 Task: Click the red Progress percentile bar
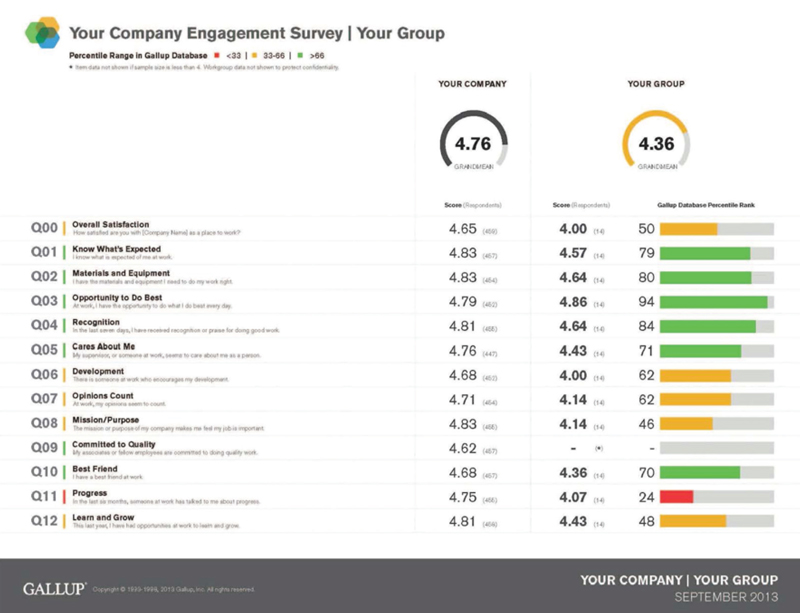pyautogui.click(x=677, y=497)
